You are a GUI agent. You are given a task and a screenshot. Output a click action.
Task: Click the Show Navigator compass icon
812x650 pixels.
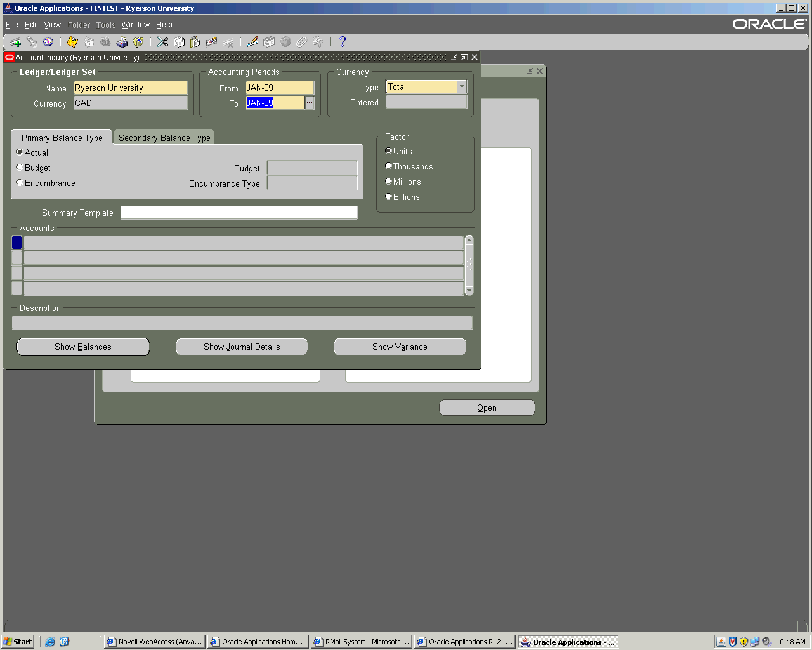click(x=48, y=42)
